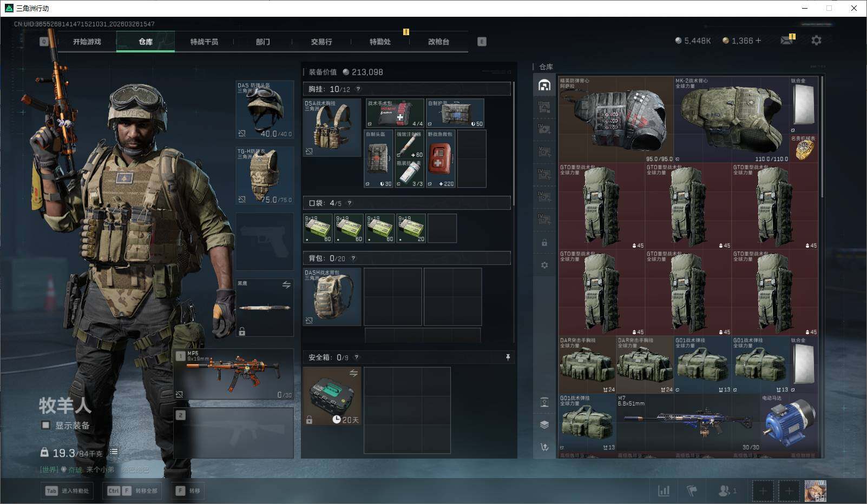Image resolution: width=867 pixels, height=504 pixels.
Task: Go to the 部门 tab
Action: (263, 42)
